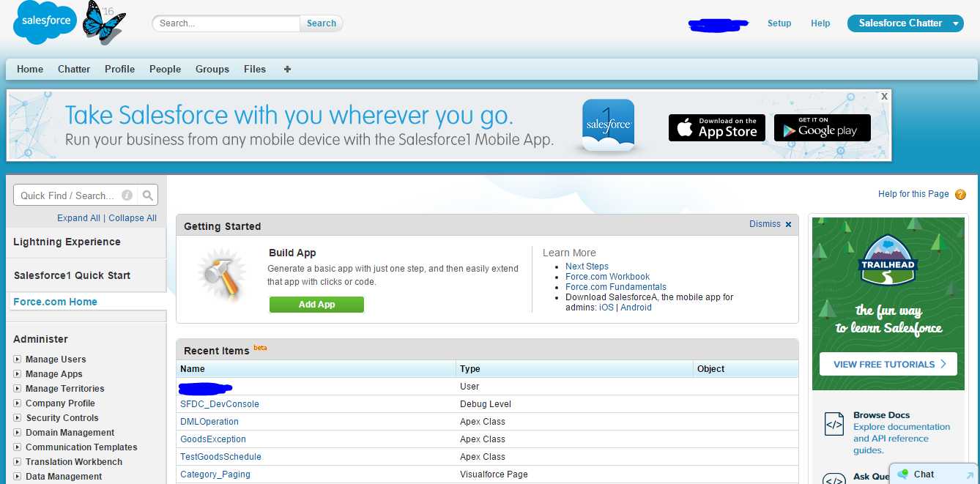980x484 pixels.
Task: Click the green Add App button
Action: point(316,305)
